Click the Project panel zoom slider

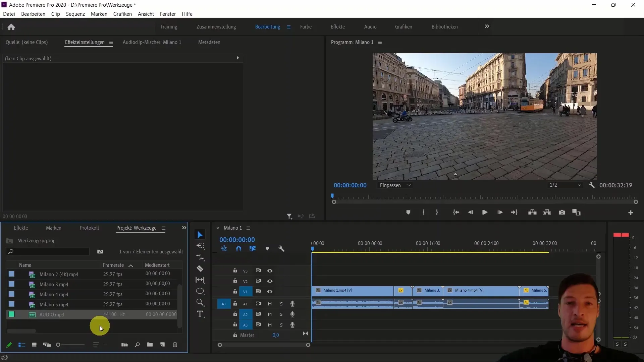click(70, 345)
